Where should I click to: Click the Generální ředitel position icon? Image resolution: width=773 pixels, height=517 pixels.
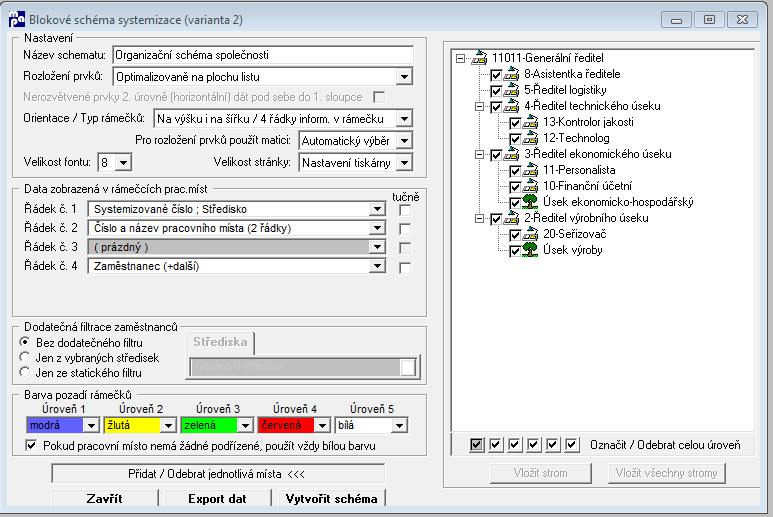coord(479,58)
